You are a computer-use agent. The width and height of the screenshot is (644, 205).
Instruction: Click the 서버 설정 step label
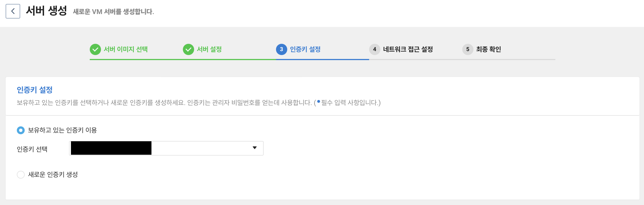(x=210, y=49)
